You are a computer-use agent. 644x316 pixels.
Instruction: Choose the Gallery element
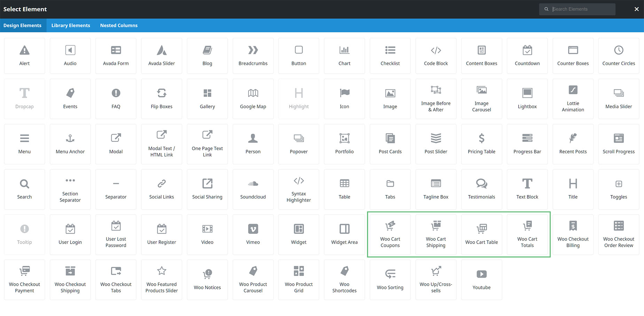click(207, 99)
